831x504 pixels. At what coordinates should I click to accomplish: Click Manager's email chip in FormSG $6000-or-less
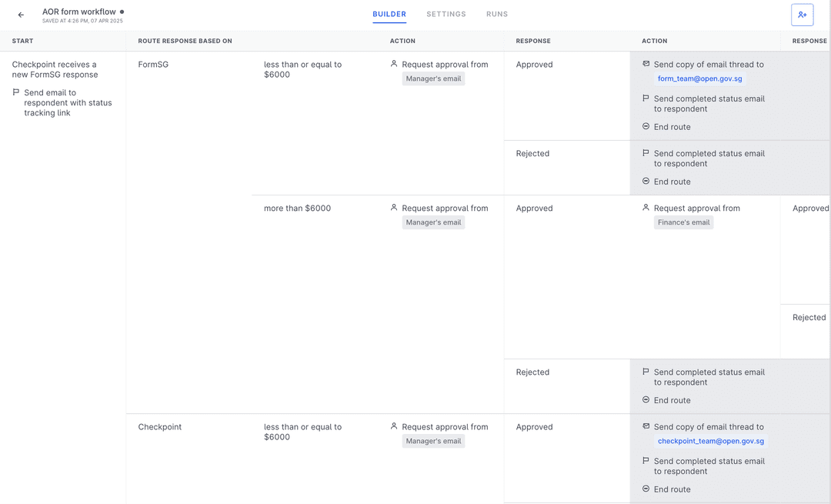click(x=433, y=78)
